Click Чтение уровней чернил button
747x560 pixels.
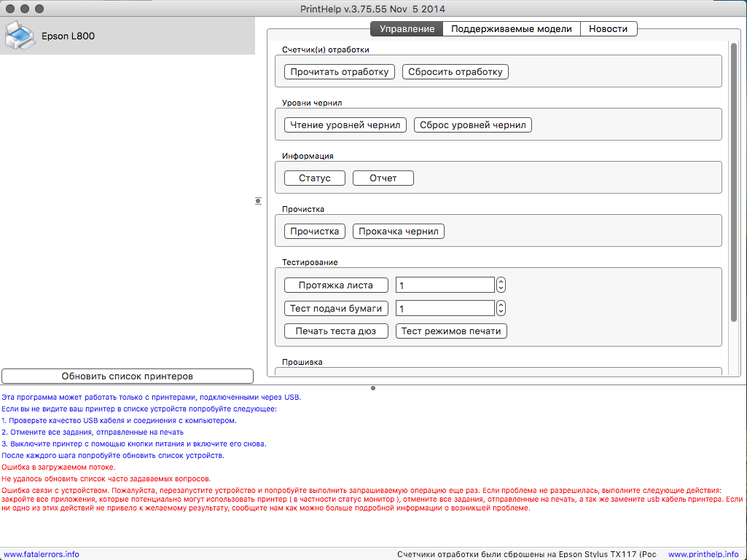pos(345,125)
